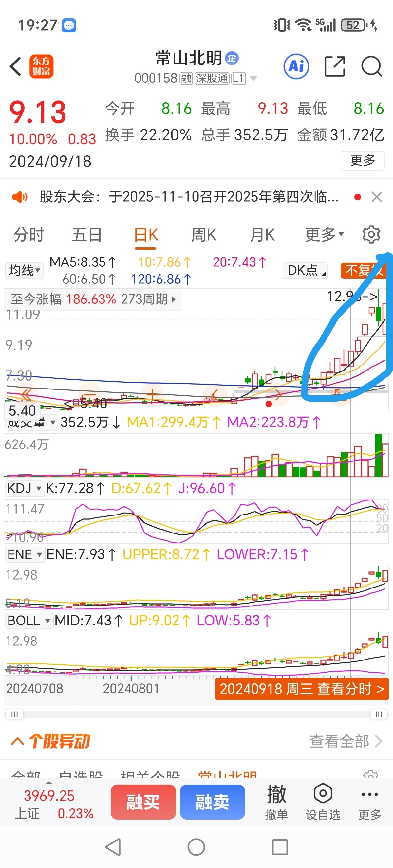393x868 pixels.
Task: Tap the L1 level tag
Action: pyautogui.click(x=238, y=79)
